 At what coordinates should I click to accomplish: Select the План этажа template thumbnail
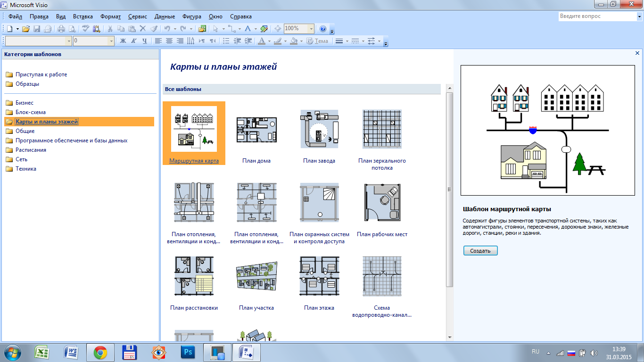pos(319,276)
